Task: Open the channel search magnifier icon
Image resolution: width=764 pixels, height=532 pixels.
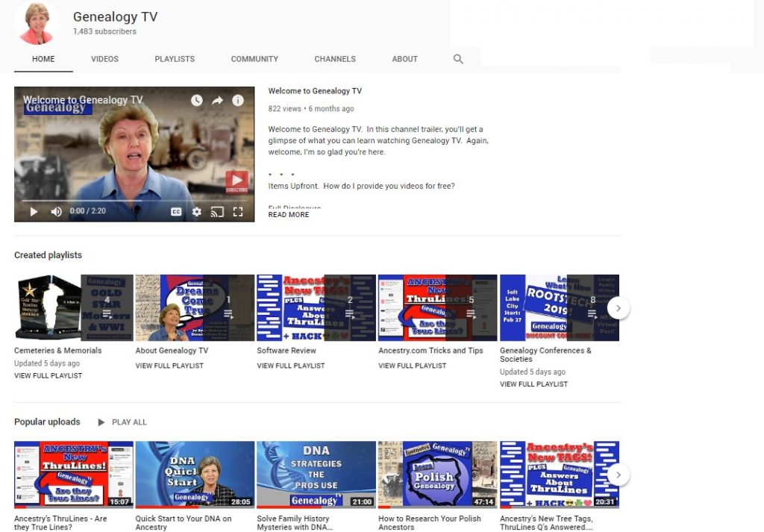Action: (457, 58)
